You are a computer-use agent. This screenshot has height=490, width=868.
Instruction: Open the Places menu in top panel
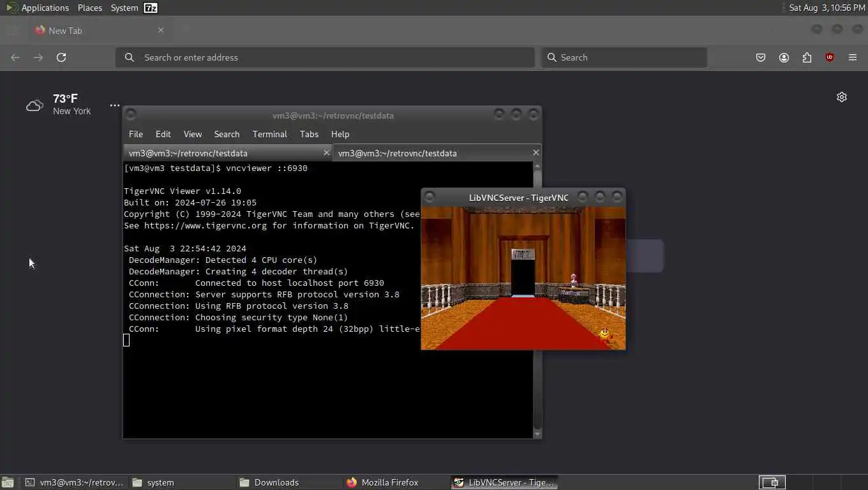coord(90,8)
